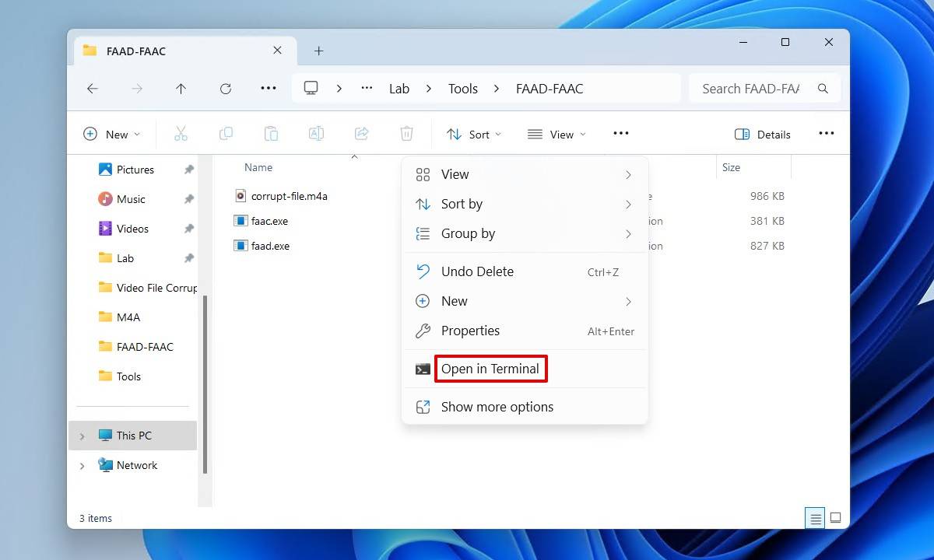
Task: Select the corrupt-file.m4a file
Action: [x=289, y=196]
